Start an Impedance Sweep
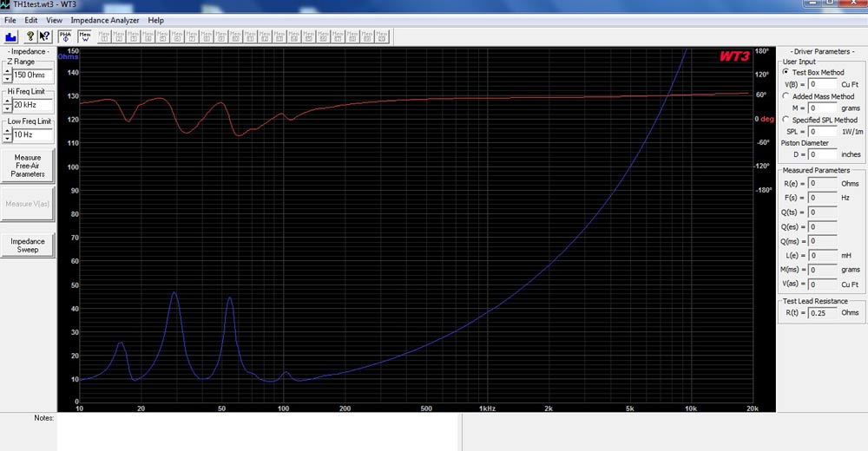This screenshot has width=868, height=451. tap(28, 245)
